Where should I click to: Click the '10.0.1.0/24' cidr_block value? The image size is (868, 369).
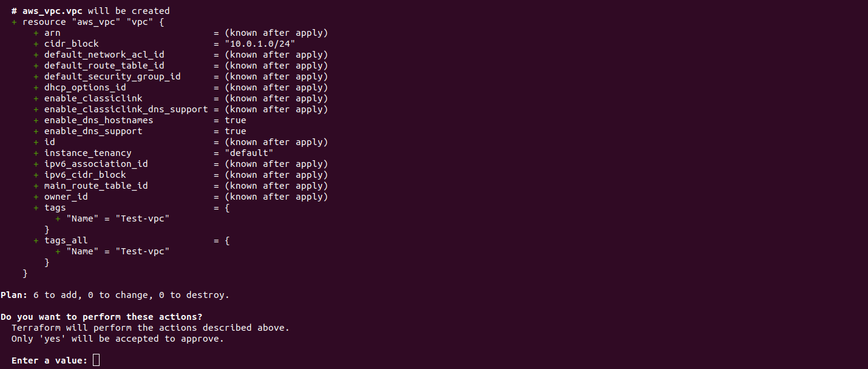tap(260, 44)
